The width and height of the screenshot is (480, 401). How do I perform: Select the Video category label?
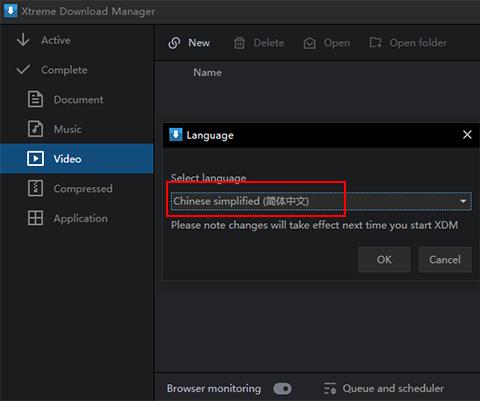[67, 159]
